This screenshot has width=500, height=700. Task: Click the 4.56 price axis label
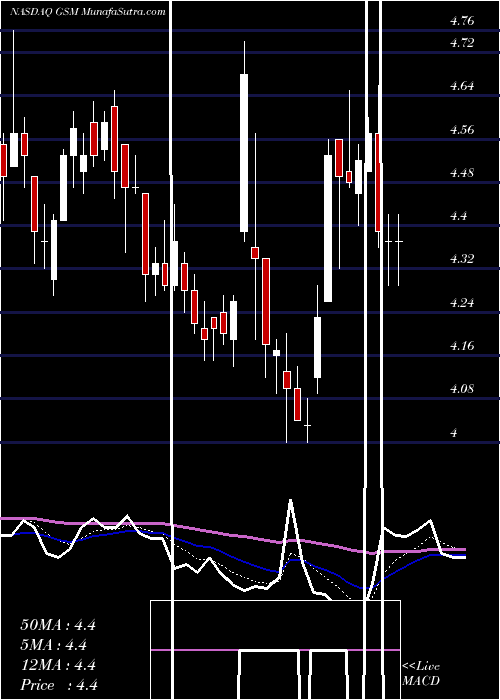(x=462, y=129)
